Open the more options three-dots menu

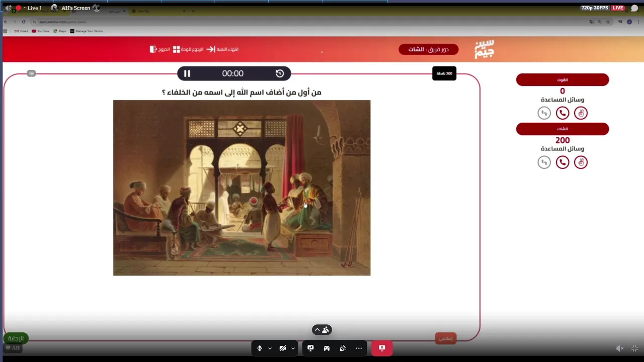coord(359,348)
